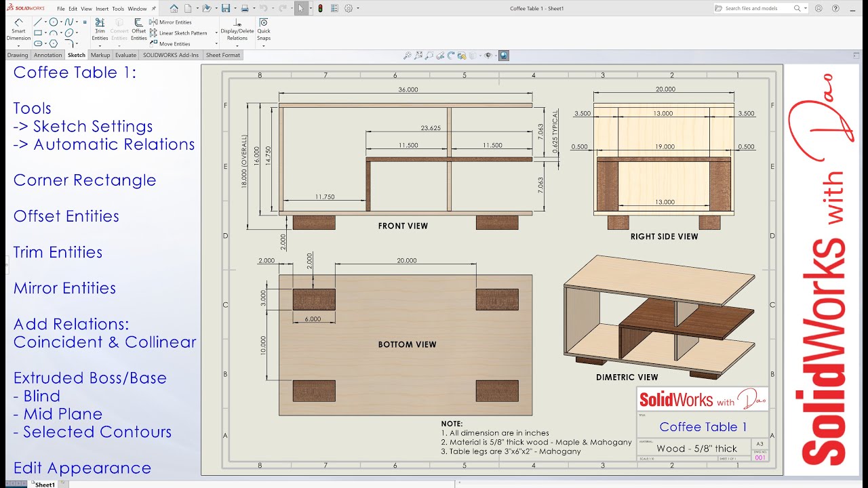
Task: Select the Ellipse sketch tool
Action: click(69, 33)
